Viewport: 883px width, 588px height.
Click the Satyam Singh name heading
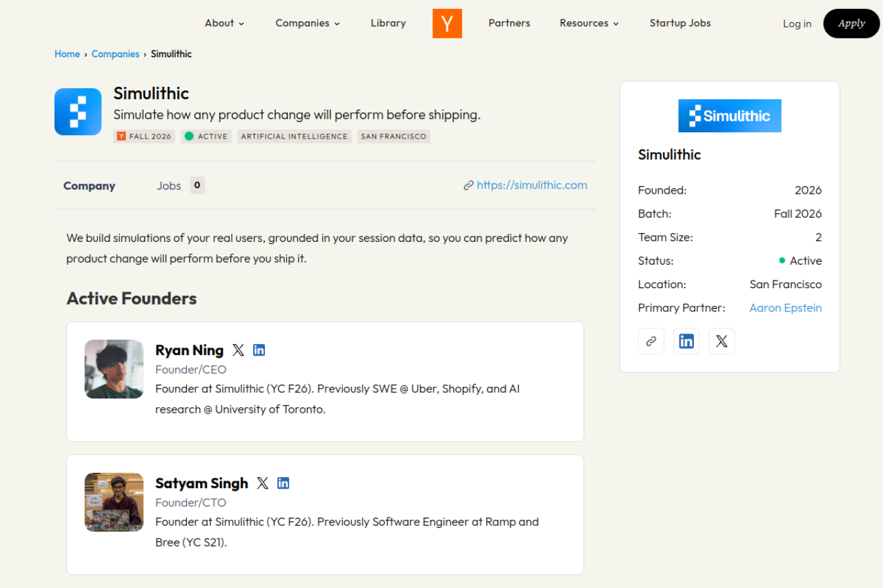coord(201,483)
